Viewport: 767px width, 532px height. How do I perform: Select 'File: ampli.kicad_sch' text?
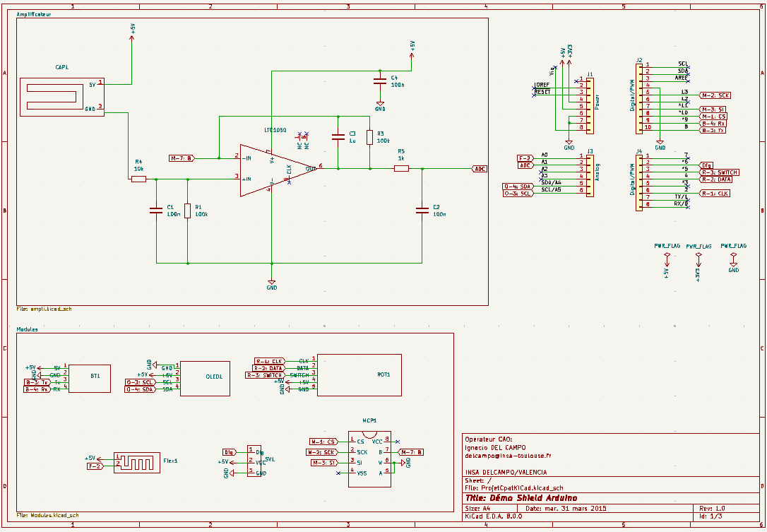(x=44, y=309)
